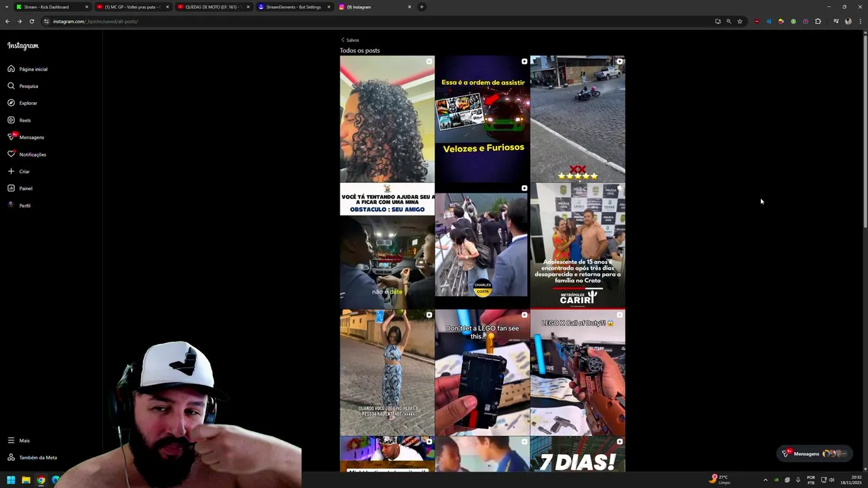Open the Charles Costa crowd reel
This screenshot has width=868, height=488.
click(482, 246)
